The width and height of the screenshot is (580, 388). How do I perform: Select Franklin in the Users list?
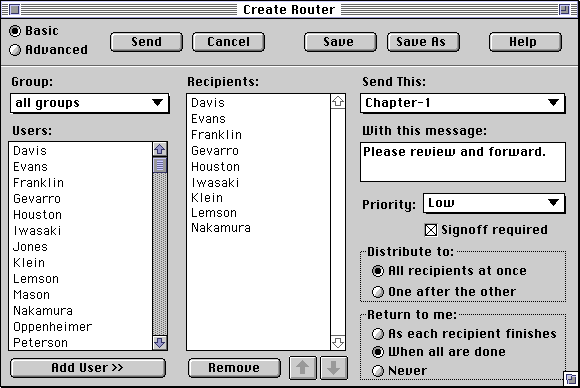80,183
